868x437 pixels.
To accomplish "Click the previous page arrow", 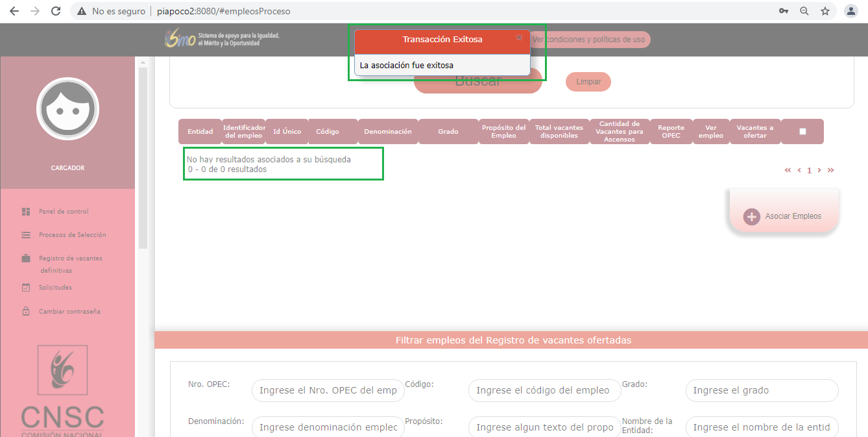I will tap(799, 171).
